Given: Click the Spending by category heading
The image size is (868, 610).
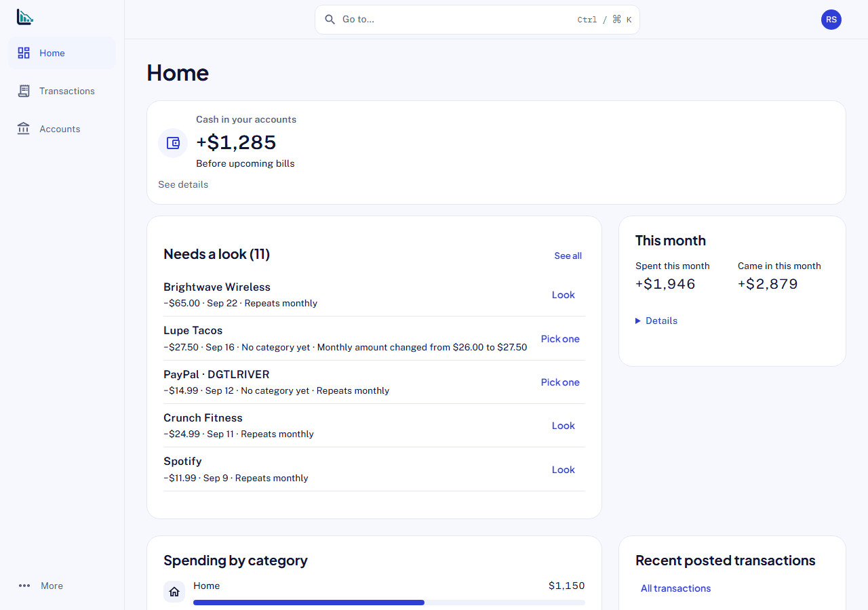Looking at the screenshot, I should coord(235,561).
